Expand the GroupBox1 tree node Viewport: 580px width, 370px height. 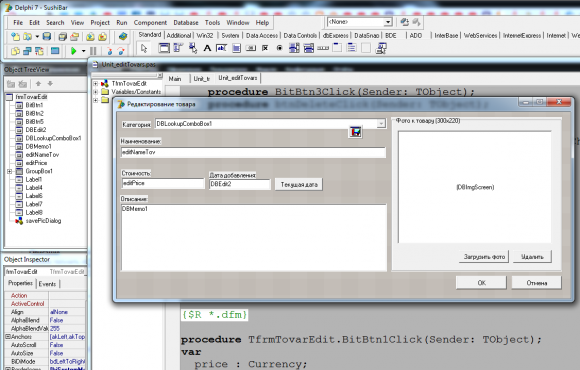pos(10,171)
